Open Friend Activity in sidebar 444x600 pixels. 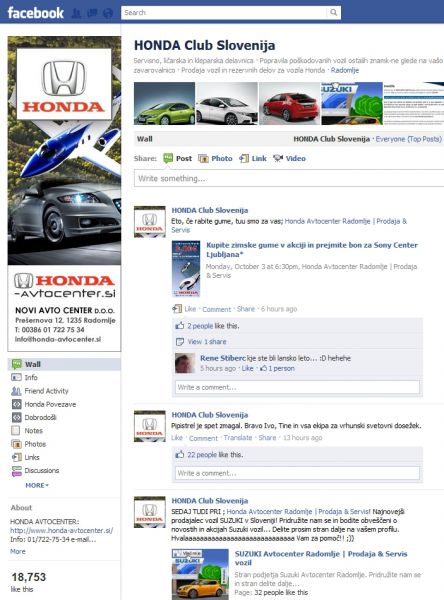46,391
